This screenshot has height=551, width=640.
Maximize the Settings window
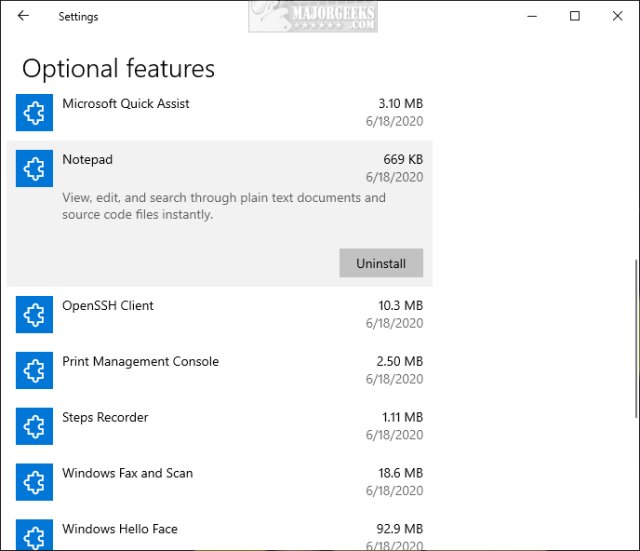point(574,16)
